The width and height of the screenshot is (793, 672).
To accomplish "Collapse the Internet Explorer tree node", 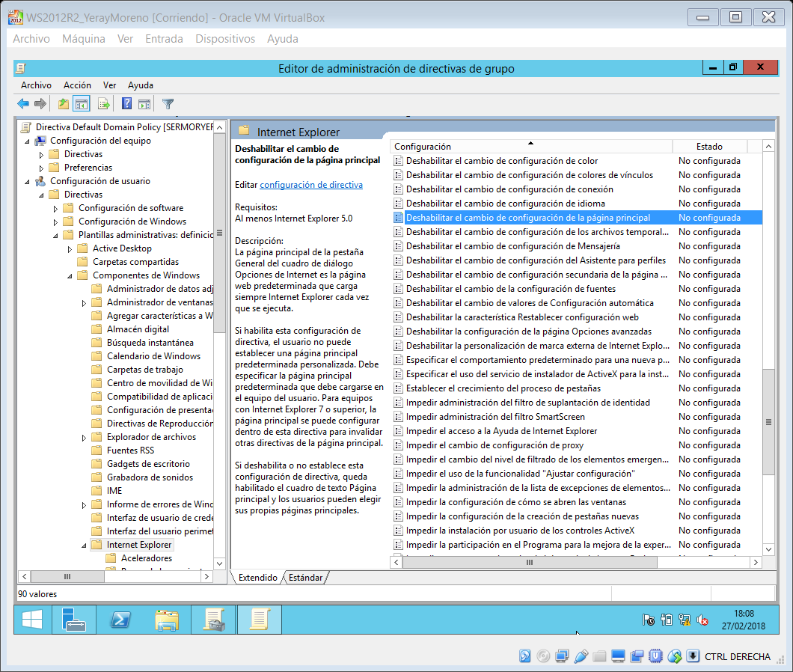I will coord(84,546).
